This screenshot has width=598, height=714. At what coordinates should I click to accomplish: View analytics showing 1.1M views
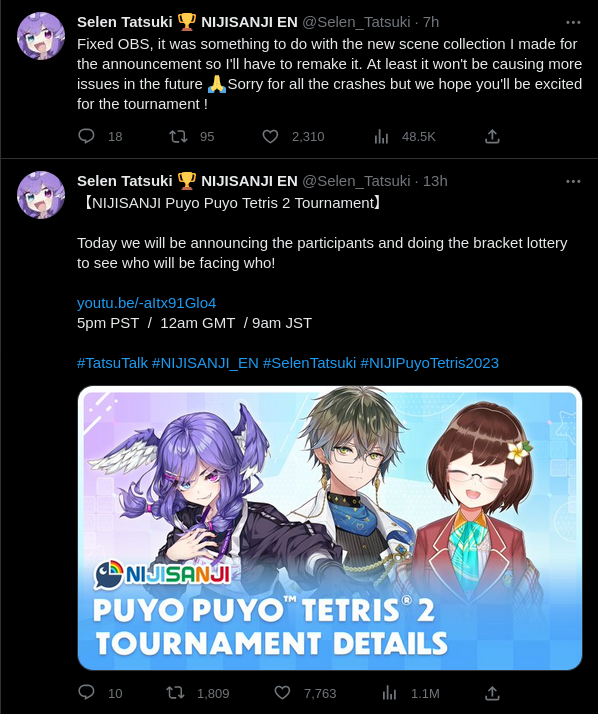coord(389,693)
